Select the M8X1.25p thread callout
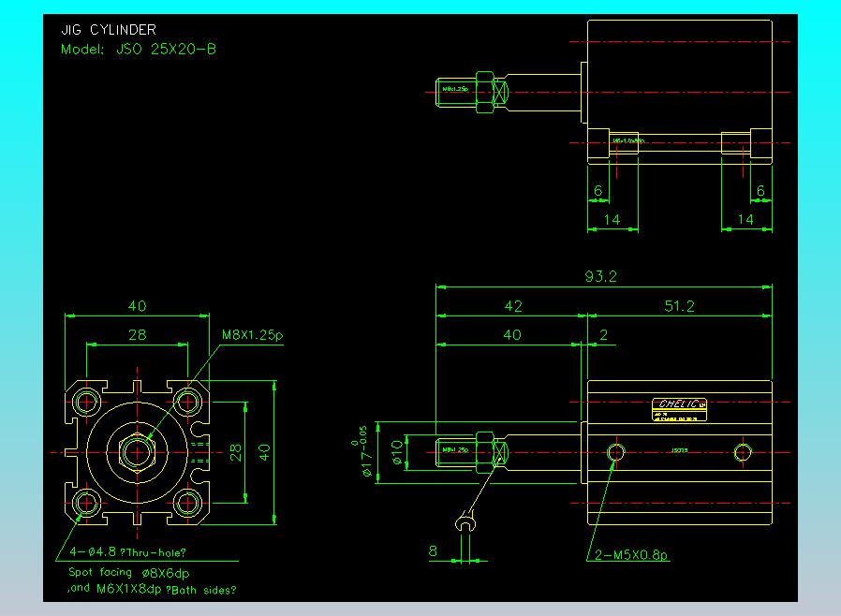 (251, 334)
